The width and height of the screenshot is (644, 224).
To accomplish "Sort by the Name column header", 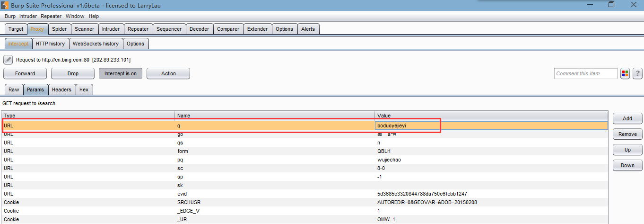I will pos(275,116).
